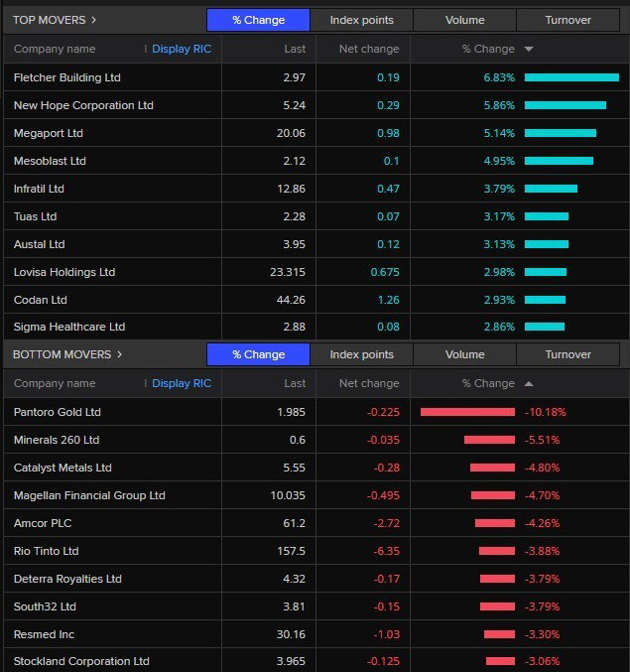Expand the BOTTOM MOVERS heading chevron

pyautogui.click(x=119, y=354)
